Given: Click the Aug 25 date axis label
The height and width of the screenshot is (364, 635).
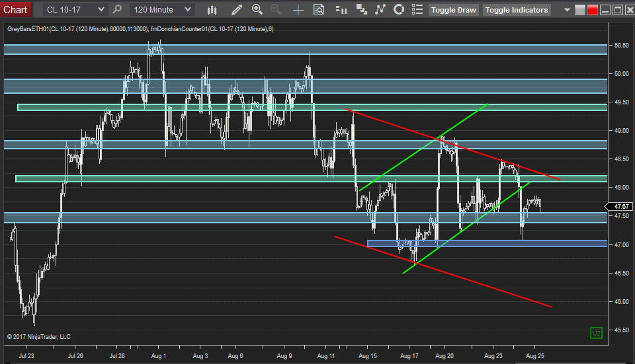Looking at the screenshot, I should 535,356.
